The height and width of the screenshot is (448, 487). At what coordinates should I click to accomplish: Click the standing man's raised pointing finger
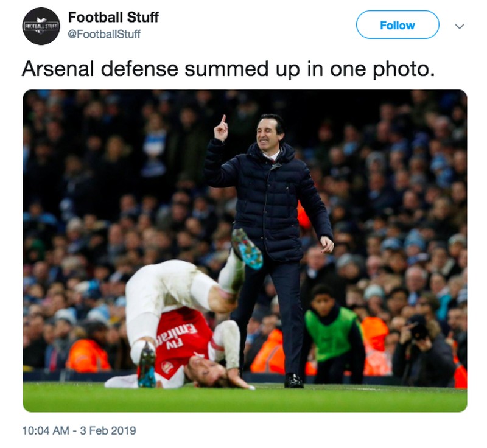(x=223, y=121)
